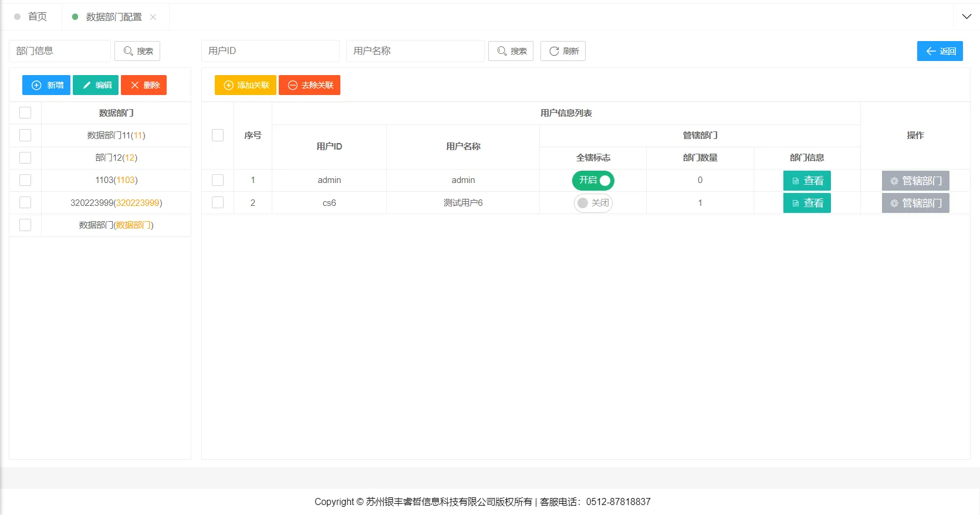Enable 全辖标志 switch for 测试用户6

593,203
